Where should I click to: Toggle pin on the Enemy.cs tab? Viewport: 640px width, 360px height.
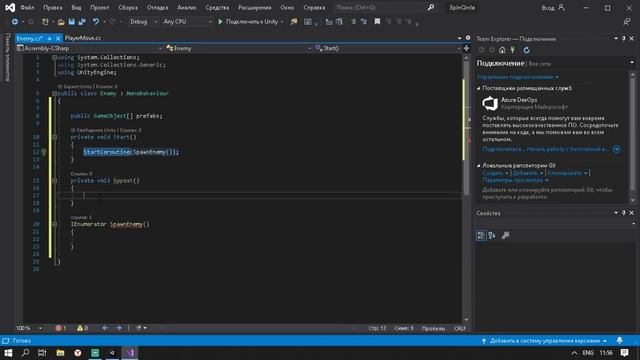tap(49, 38)
